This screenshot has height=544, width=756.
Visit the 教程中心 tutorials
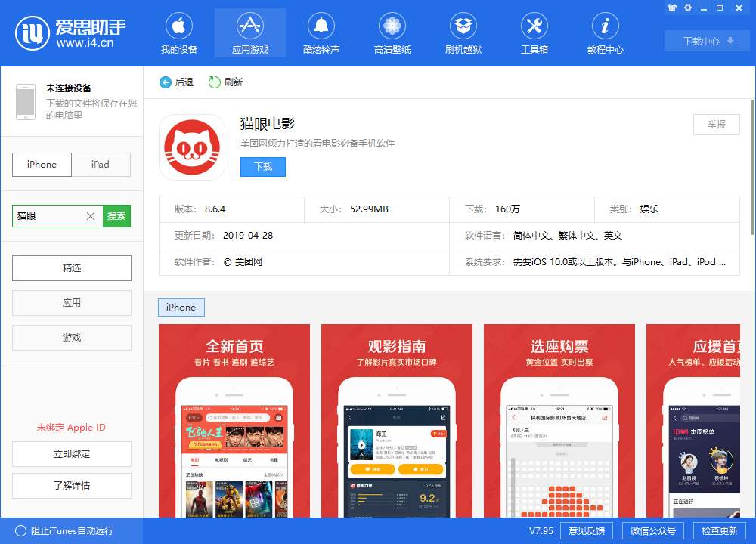tap(605, 32)
